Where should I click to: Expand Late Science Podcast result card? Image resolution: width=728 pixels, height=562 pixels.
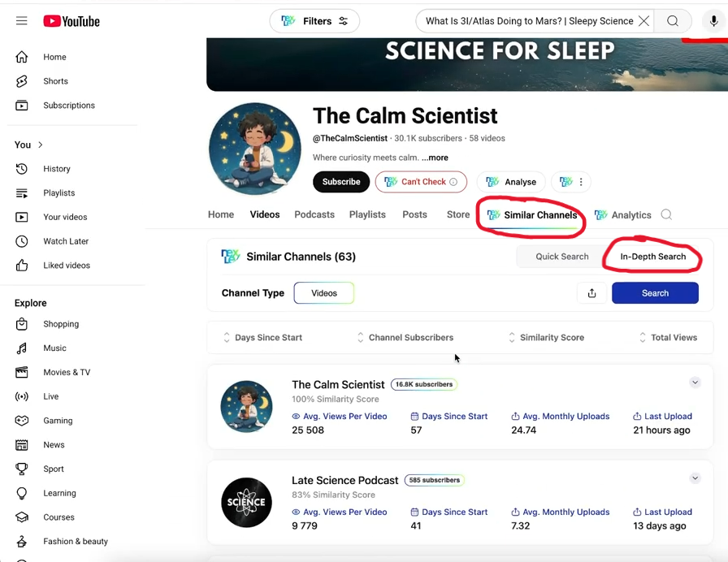click(695, 478)
